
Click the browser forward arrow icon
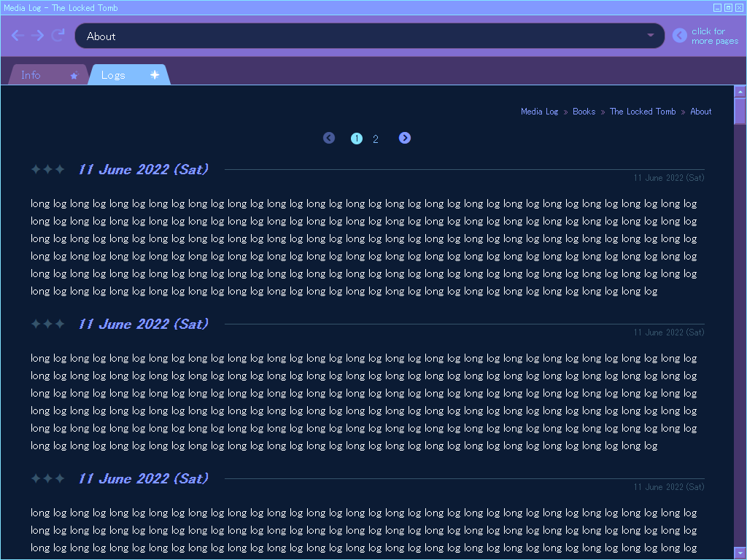[x=38, y=36]
